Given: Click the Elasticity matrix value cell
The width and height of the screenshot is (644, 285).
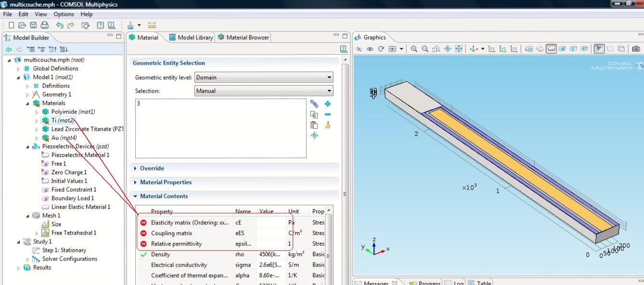Looking at the screenshot, I should pos(271,223).
